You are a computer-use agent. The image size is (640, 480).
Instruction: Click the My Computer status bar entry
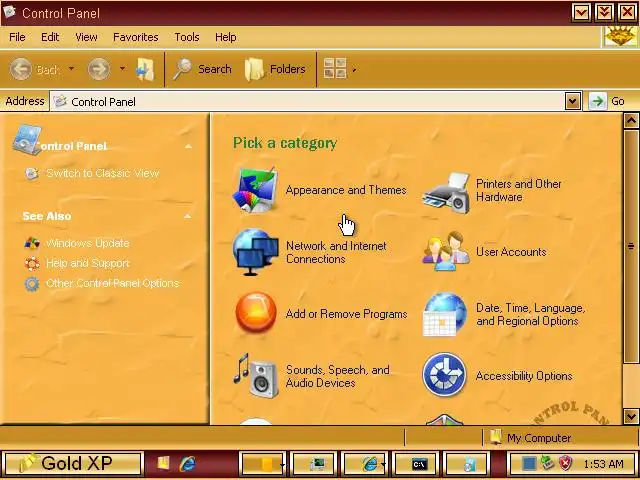point(539,438)
